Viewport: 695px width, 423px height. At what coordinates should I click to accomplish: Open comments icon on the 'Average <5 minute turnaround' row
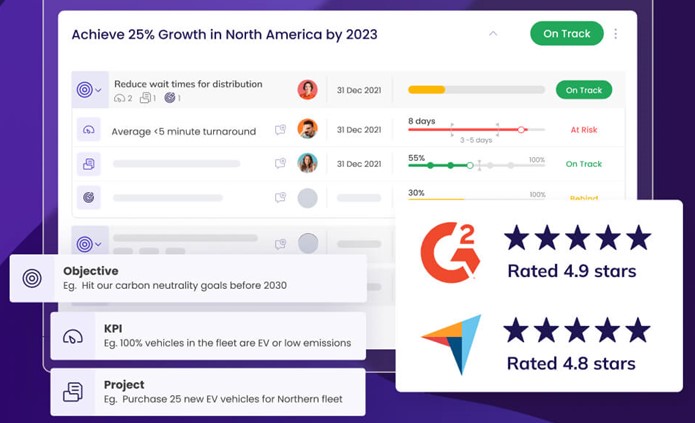click(280, 130)
